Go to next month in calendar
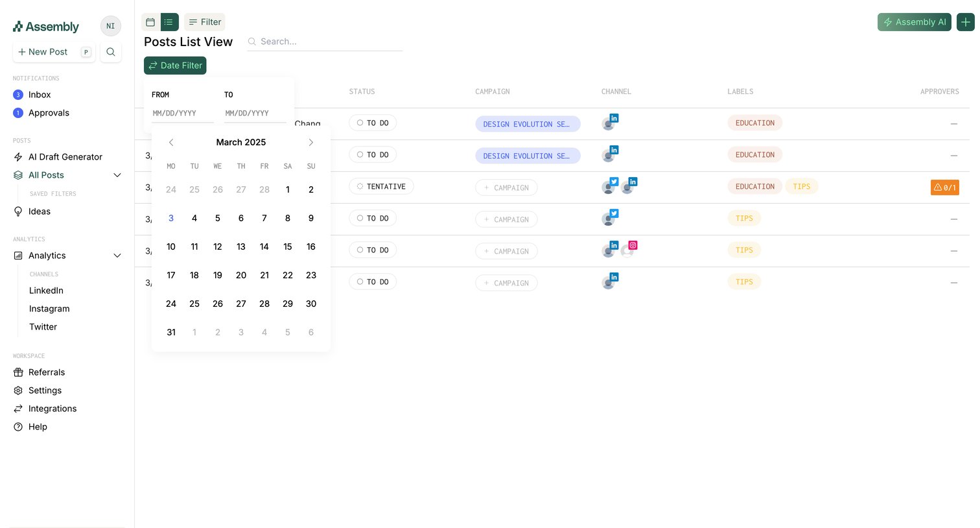 point(311,142)
